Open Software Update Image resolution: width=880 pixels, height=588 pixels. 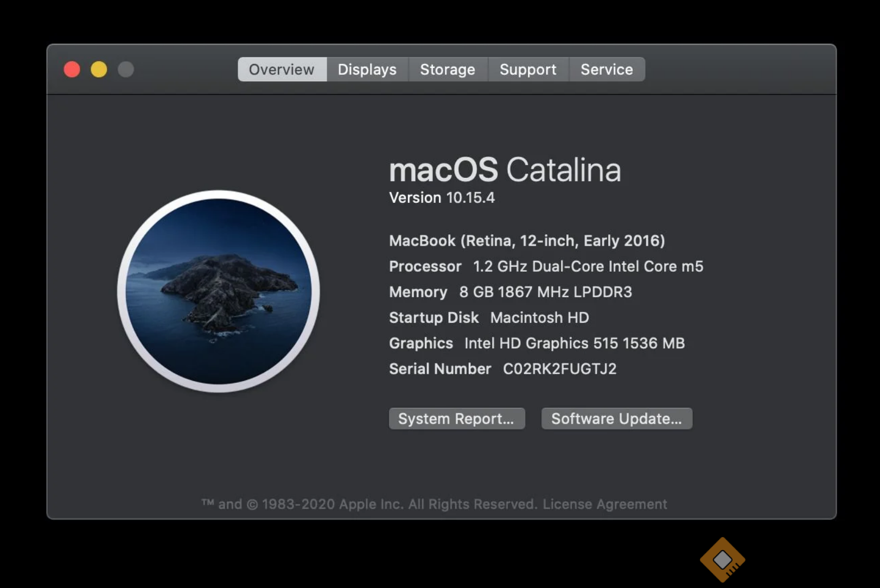coord(616,419)
